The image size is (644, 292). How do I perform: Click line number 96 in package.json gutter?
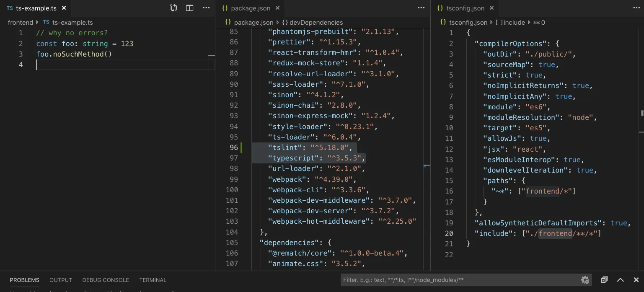point(234,147)
